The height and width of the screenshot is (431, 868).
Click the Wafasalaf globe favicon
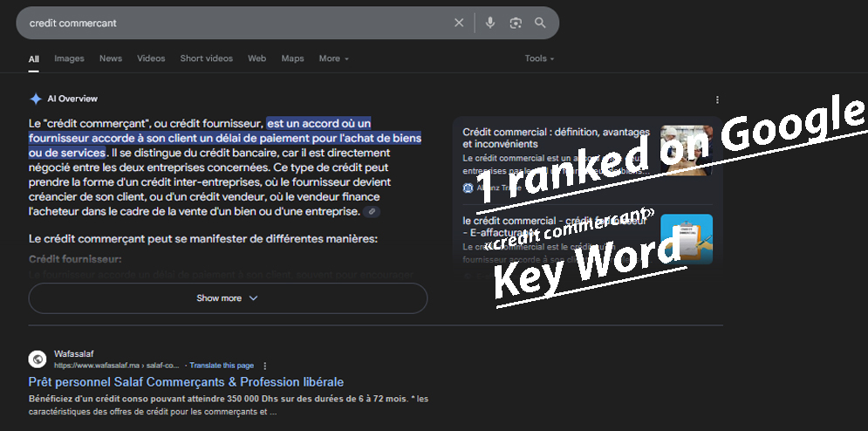click(38, 359)
